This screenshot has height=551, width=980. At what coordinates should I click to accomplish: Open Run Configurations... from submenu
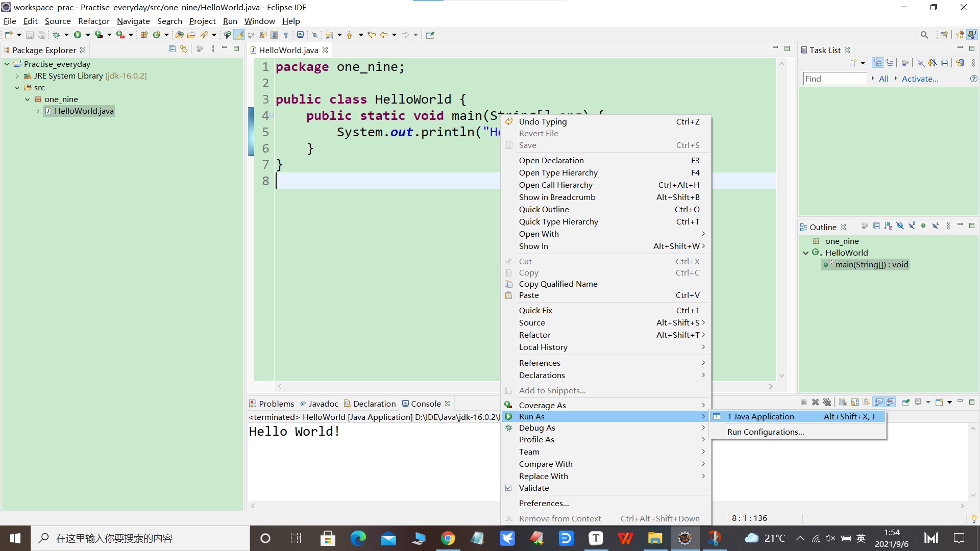(766, 432)
